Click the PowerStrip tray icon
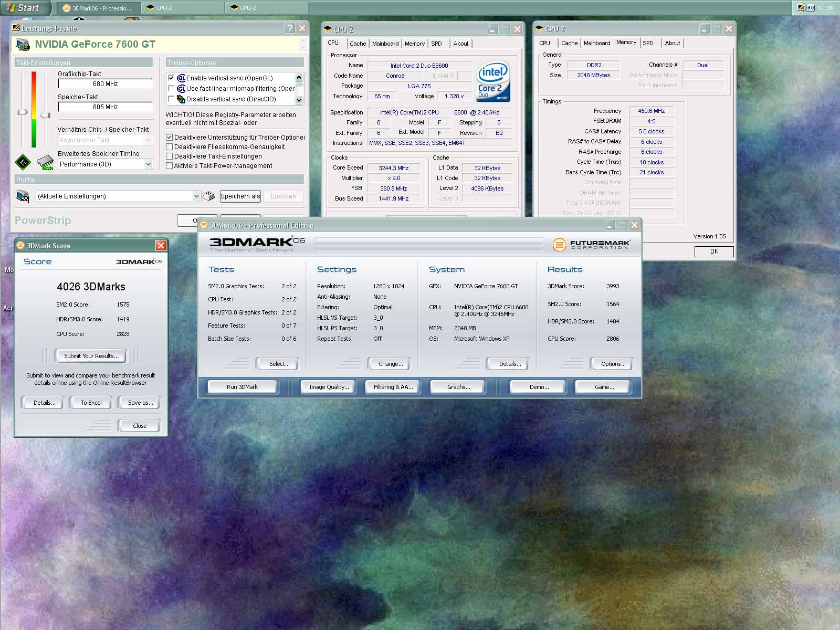The height and width of the screenshot is (630, 840). click(801, 8)
